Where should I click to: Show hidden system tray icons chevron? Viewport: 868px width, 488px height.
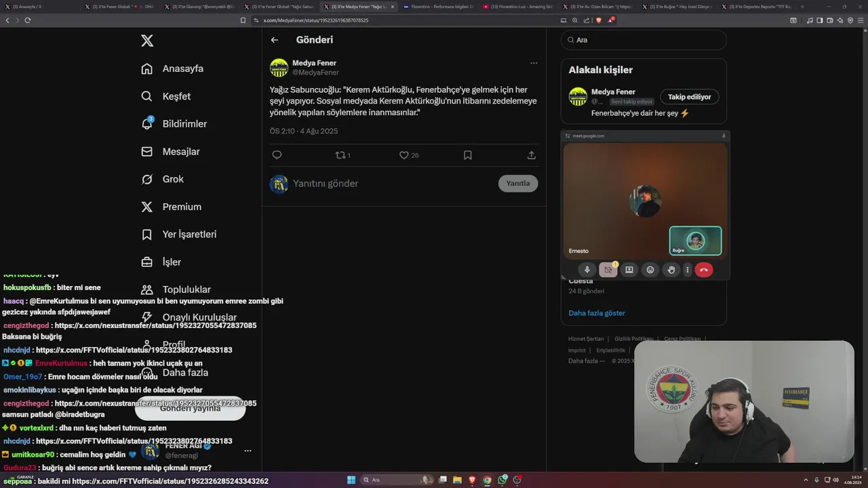click(806, 480)
